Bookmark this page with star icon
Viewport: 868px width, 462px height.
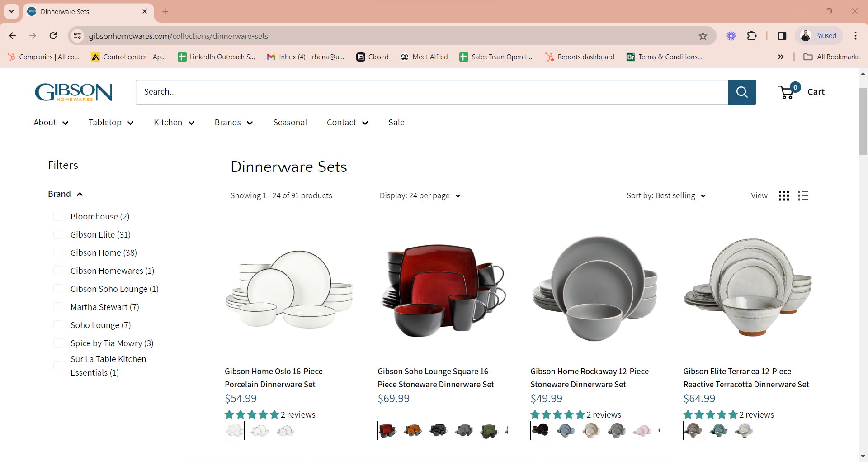tap(703, 36)
